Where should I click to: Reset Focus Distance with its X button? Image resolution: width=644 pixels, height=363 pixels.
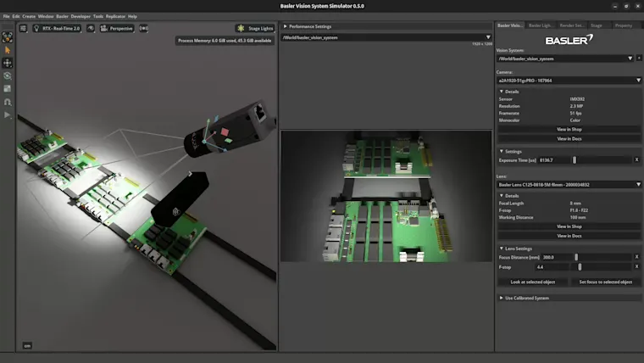[637, 257]
